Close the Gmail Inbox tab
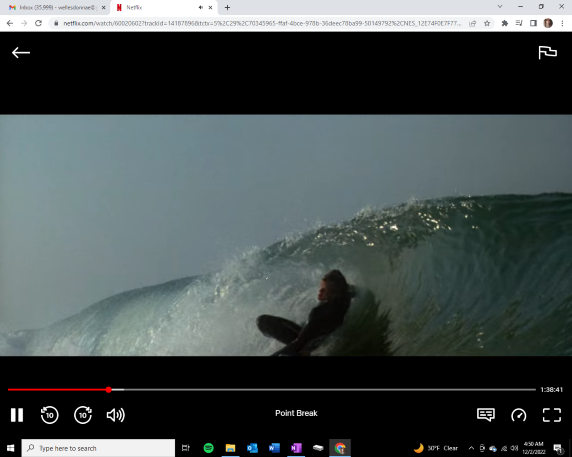 coord(103,7)
